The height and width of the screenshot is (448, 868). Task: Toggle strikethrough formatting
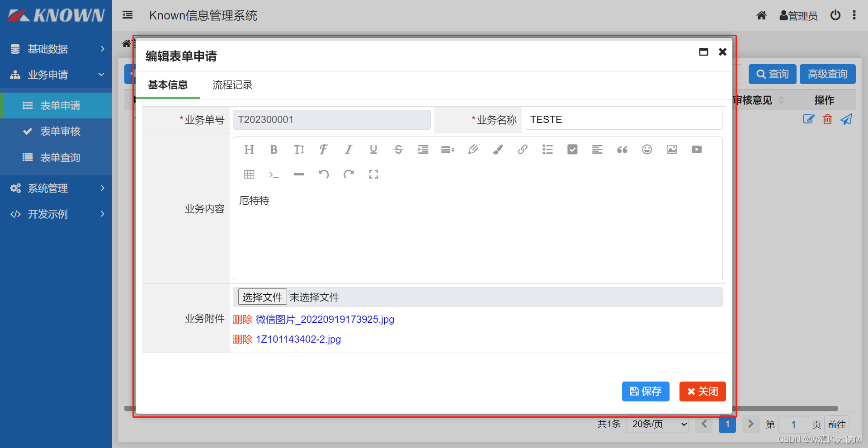(x=398, y=150)
